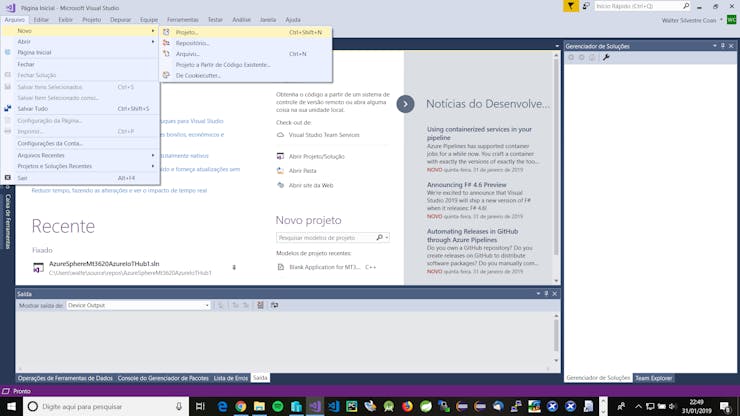Click the Abrir Pasta folder icon

pos(280,170)
